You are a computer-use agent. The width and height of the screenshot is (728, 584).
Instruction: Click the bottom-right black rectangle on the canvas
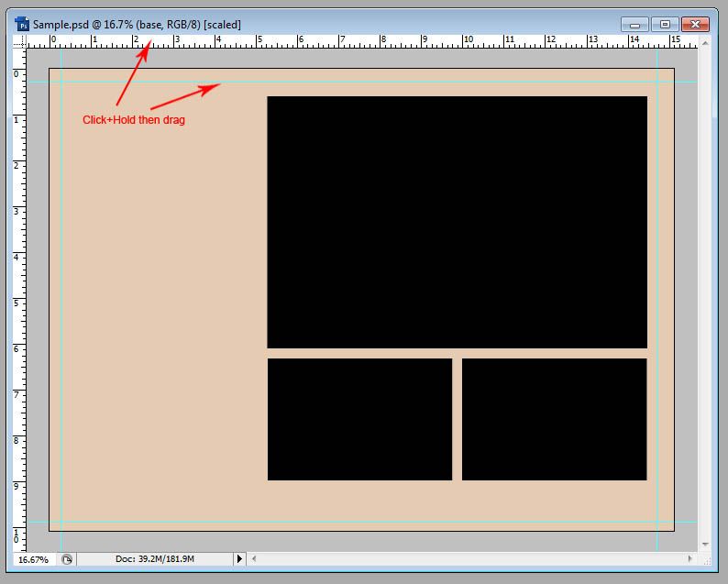tap(554, 419)
